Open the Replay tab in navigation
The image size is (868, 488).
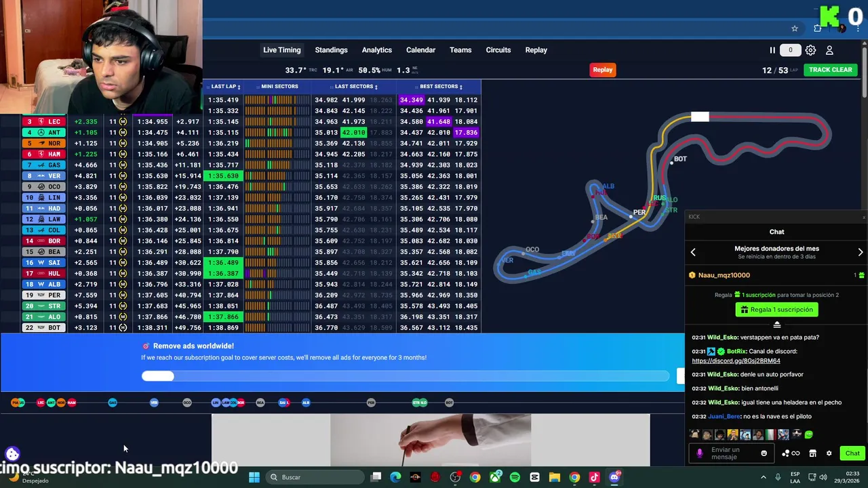536,50
